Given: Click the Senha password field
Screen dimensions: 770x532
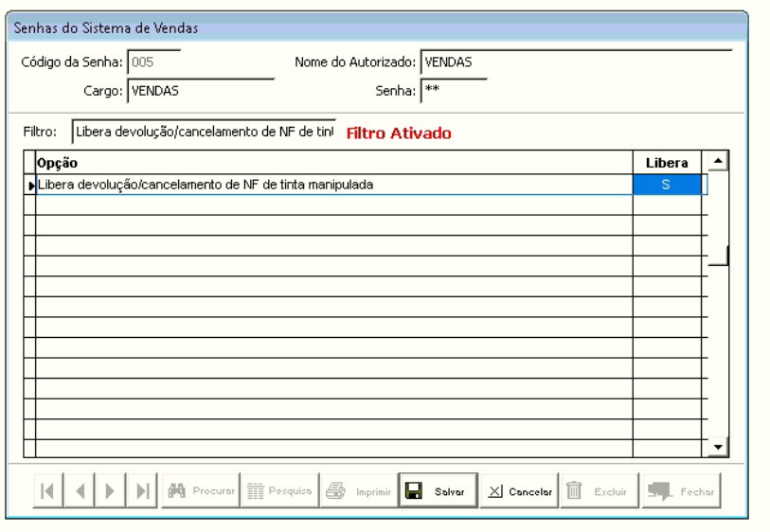Looking at the screenshot, I should [454, 91].
